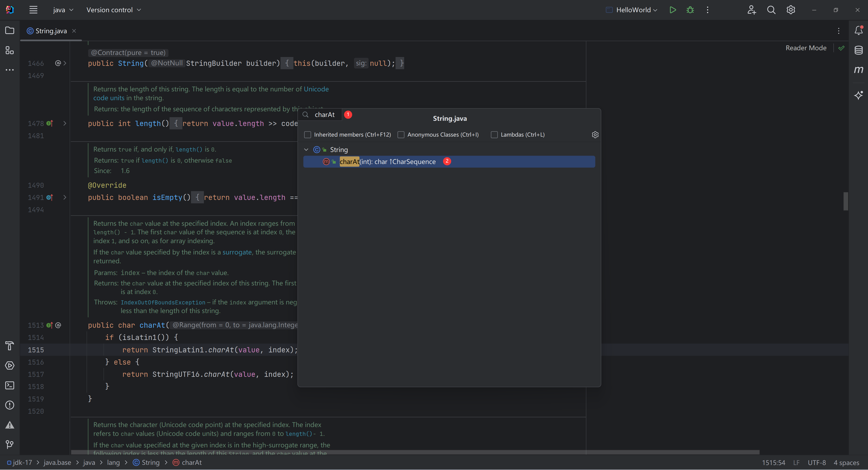Open more run actions menu

tap(708, 10)
